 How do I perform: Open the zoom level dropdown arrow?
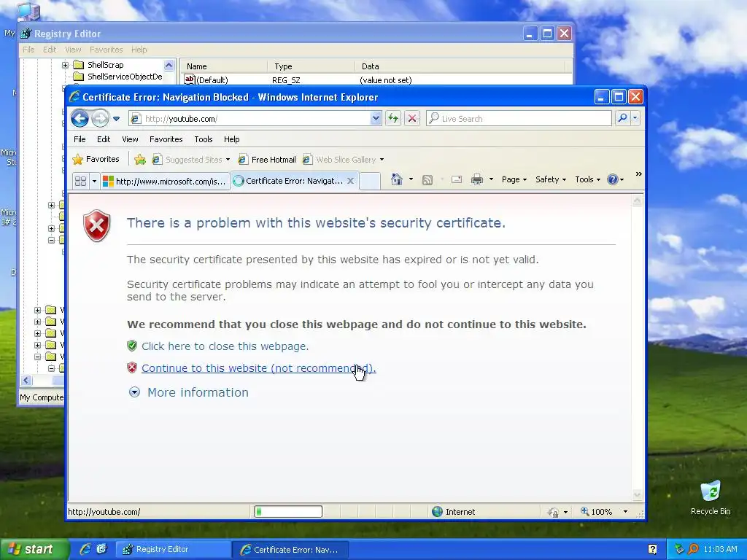(x=625, y=512)
